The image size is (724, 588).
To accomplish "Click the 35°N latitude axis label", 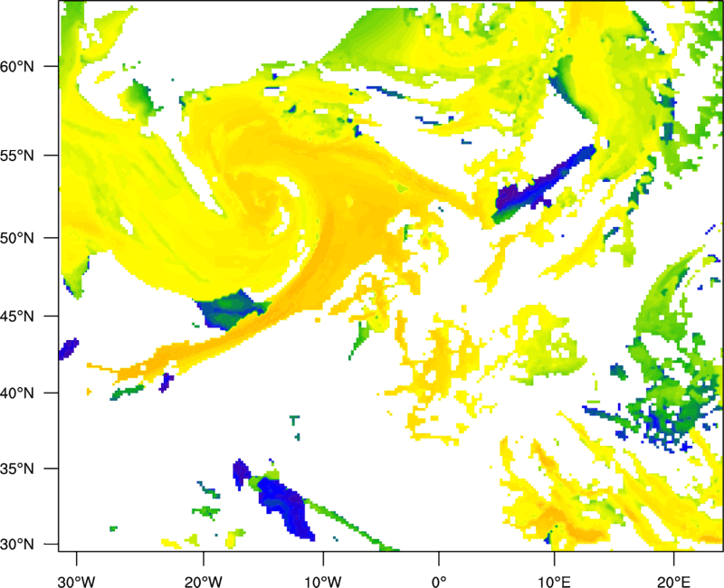I will (17, 469).
